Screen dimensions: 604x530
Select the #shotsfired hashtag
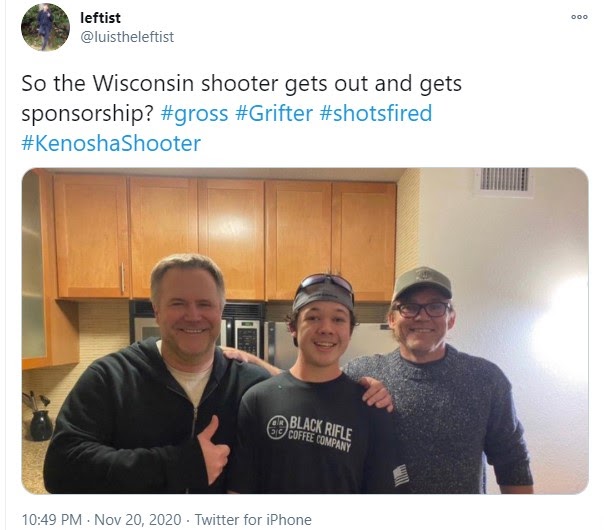point(376,113)
